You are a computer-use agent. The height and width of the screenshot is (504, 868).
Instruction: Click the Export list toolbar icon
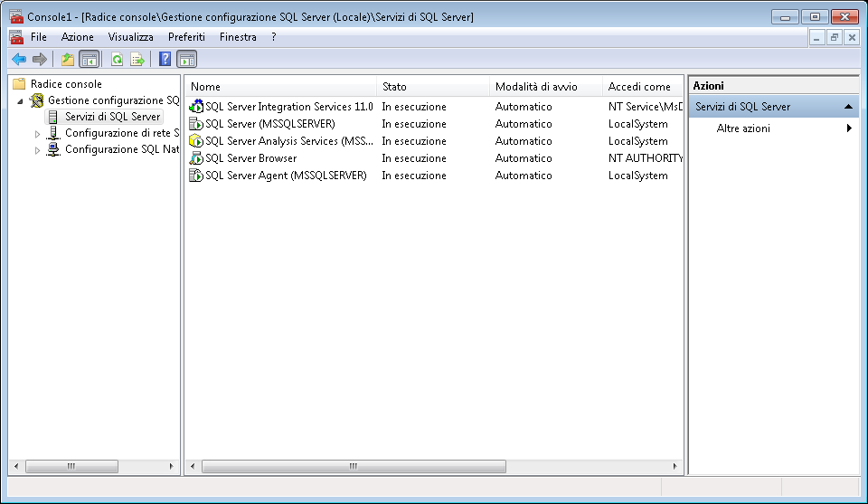137,59
